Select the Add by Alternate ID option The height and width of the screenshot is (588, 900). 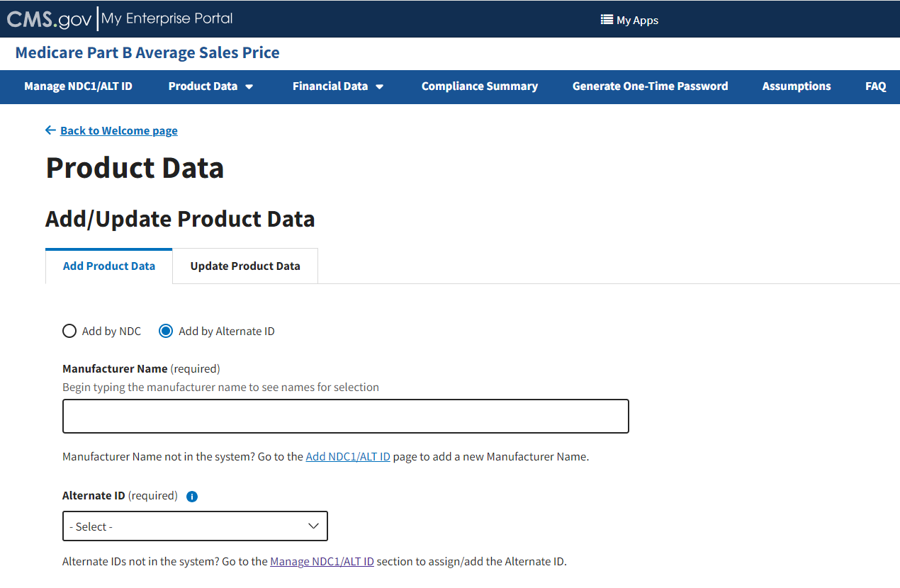pos(166,332)
